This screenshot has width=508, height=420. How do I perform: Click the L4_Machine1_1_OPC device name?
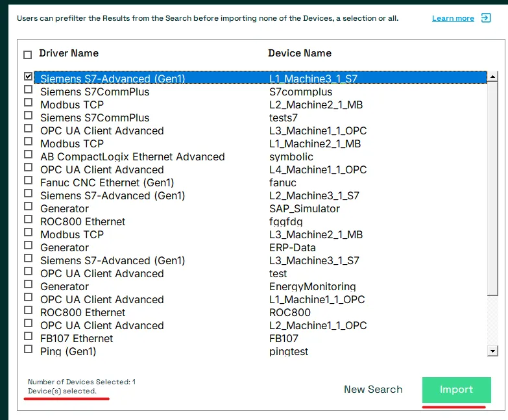318,169
